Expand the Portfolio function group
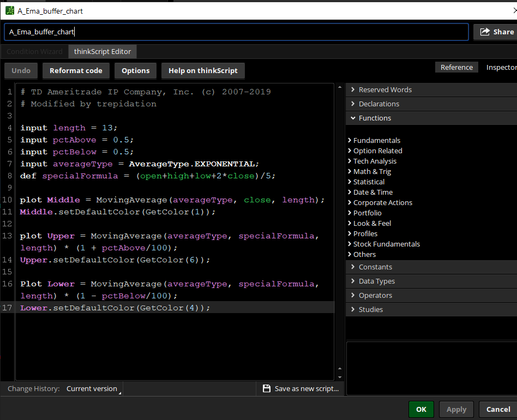Image resolution: width=517 pixels, height=420 pixels. pyautogui.click(x=365, y=213)
